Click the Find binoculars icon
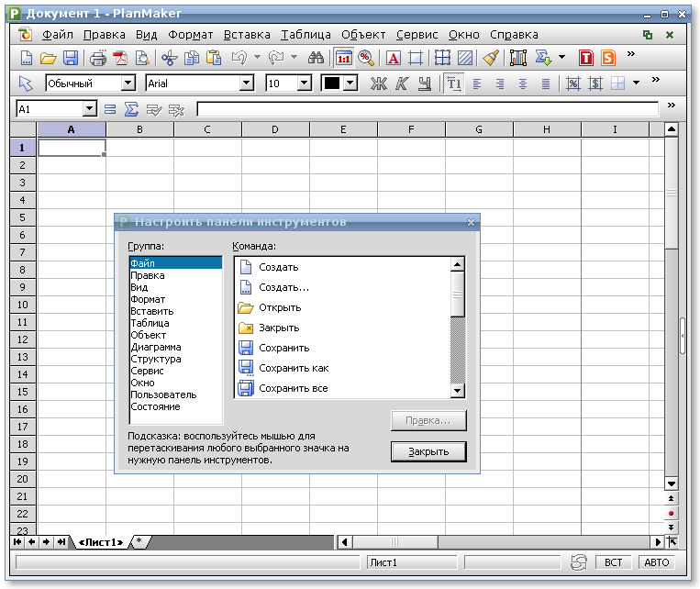700x589 pixels. tap(316, 58)
